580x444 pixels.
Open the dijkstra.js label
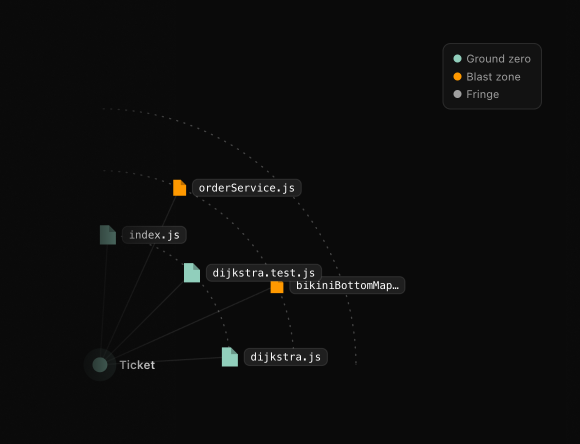[286, 357]
